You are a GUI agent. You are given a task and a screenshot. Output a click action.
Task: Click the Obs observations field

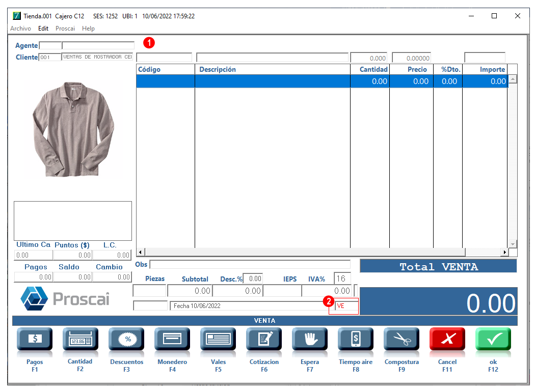250,265
